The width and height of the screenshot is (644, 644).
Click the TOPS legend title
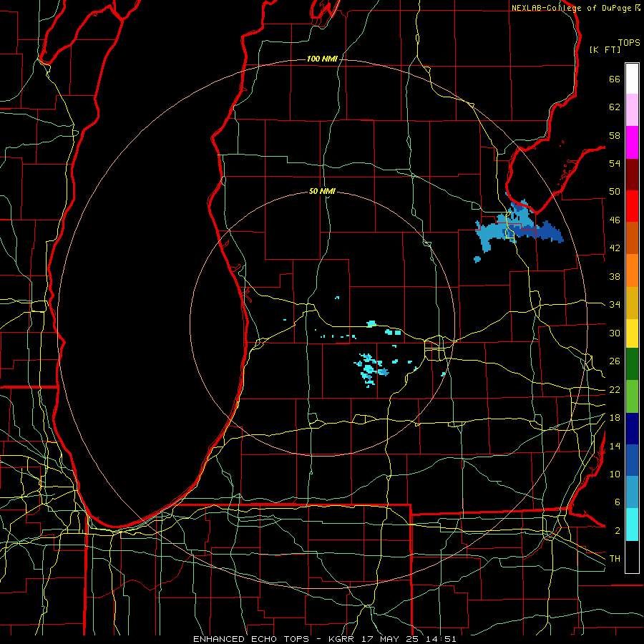[629, 43]
